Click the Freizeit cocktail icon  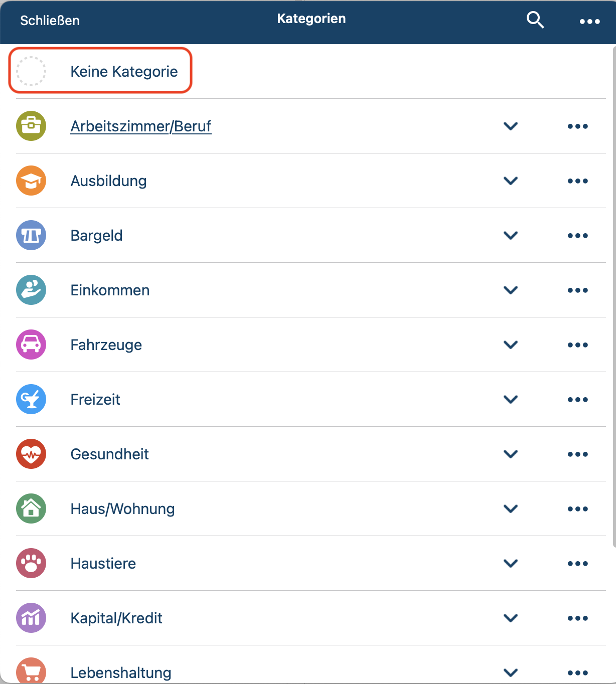tap(31, 399)
